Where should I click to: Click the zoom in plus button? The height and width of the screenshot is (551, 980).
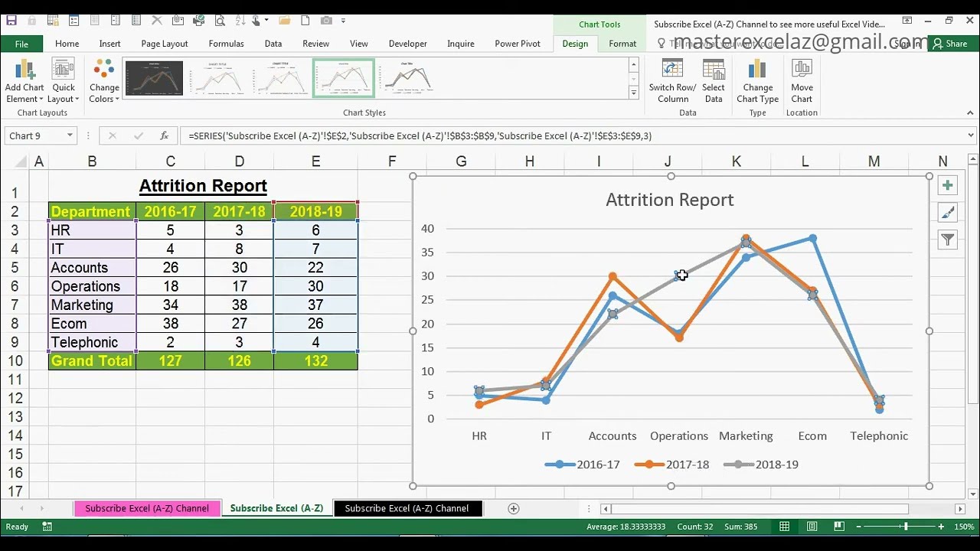click(x=941, y=527)
